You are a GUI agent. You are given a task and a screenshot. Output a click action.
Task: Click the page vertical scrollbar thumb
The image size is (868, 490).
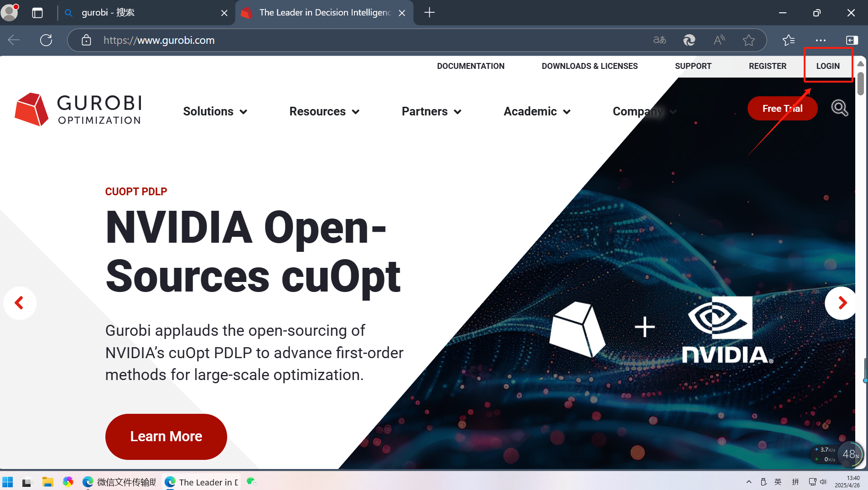click(861, 83)
